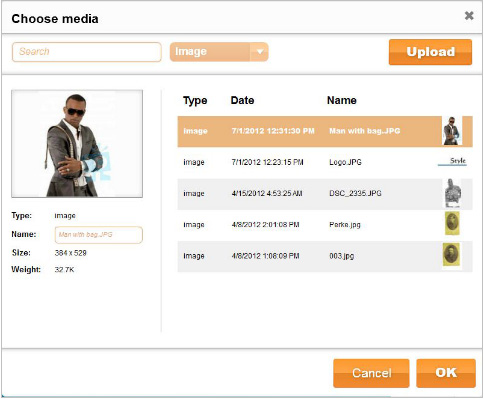Select the 003.jpg thumbnail
This screenshot has width=484, height=399.
pyautogui.click(x=452, y=255)
